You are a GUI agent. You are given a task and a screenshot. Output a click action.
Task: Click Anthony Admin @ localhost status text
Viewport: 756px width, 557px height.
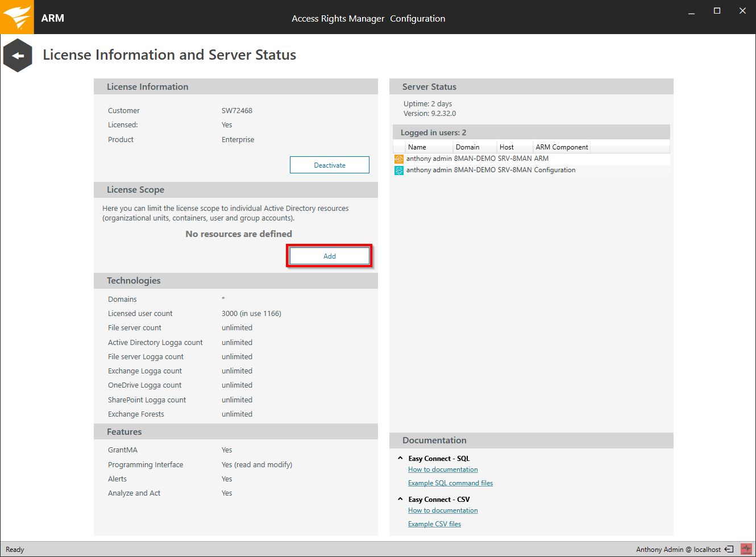(678, 550)
